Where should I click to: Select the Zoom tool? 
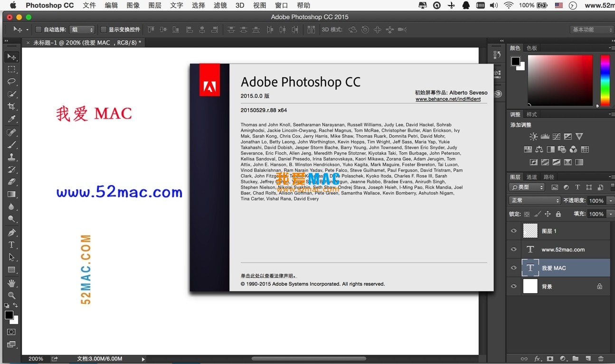click(x=11, y=296)
